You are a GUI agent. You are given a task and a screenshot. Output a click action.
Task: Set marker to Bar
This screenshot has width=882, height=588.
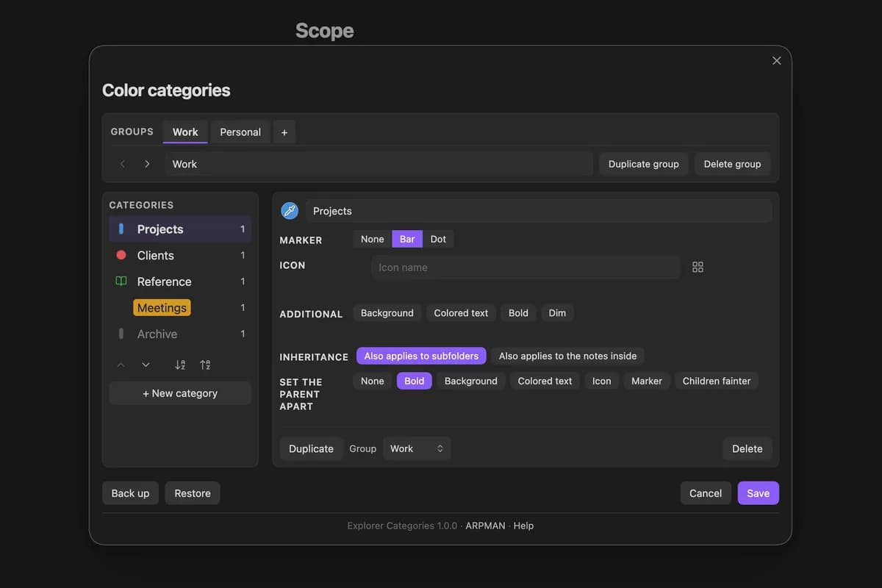tap(407, 239)
